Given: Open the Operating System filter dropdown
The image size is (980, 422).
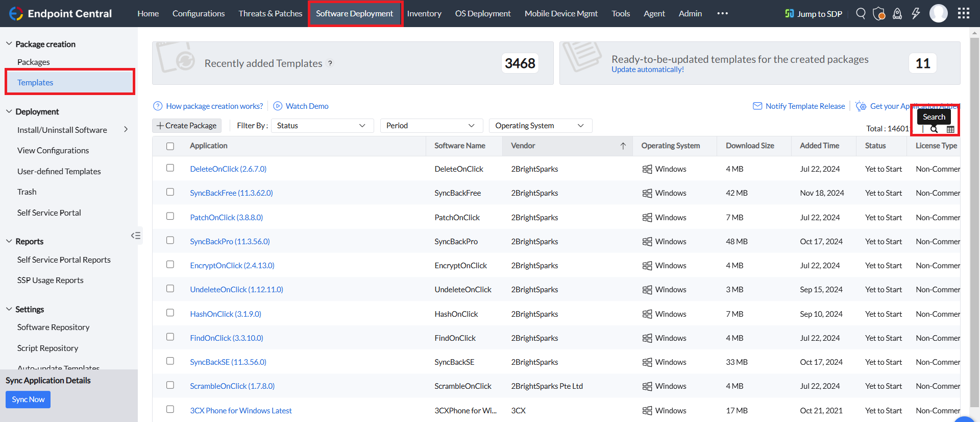Looking at the screenshot, I should point(541,126).
